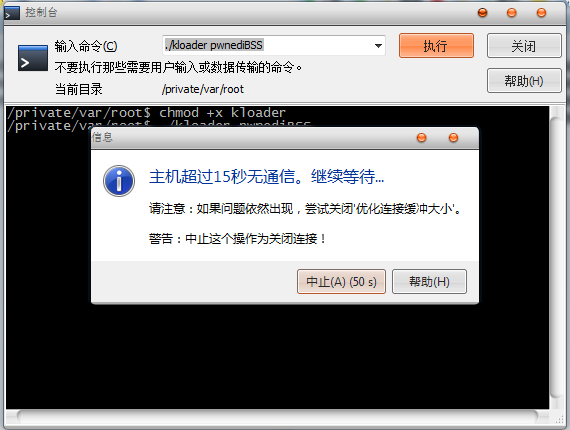Click the vertical scrollbar of terminal output
This screenshot has height=430, width=570.
click(556, 257)
